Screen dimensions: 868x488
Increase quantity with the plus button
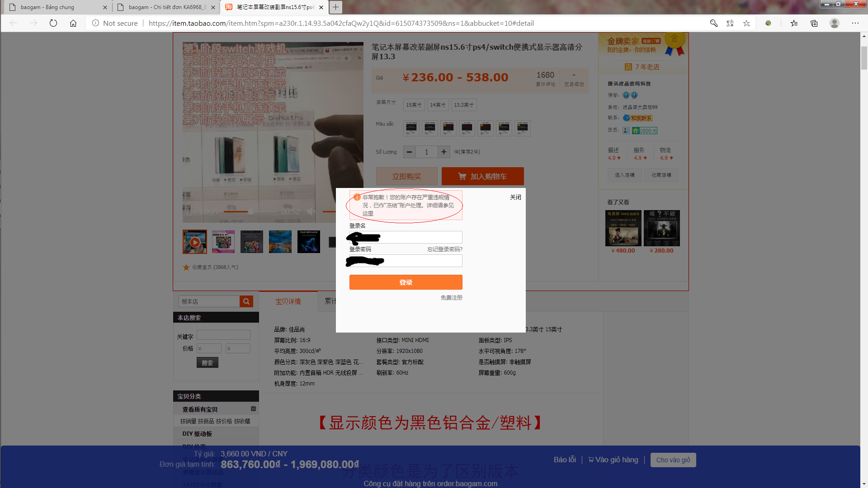tap(444, 152)
